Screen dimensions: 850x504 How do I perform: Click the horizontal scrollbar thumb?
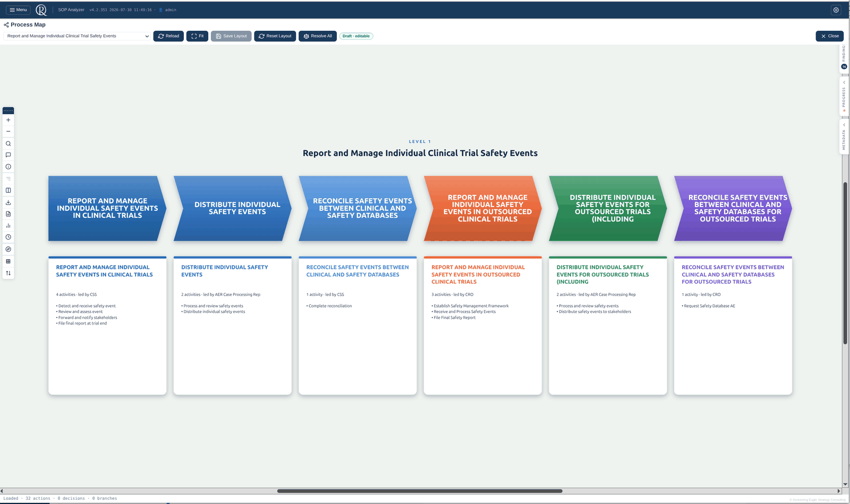(420, 491)
